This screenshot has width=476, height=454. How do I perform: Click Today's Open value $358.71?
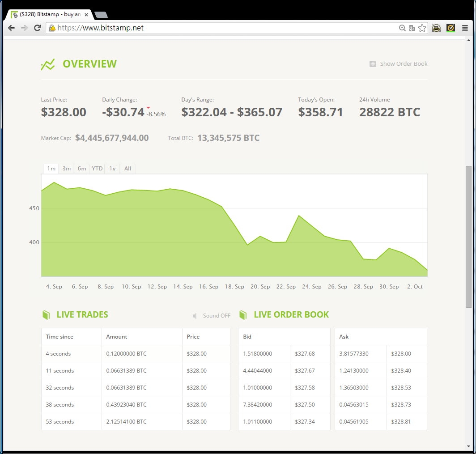(320, 112)
